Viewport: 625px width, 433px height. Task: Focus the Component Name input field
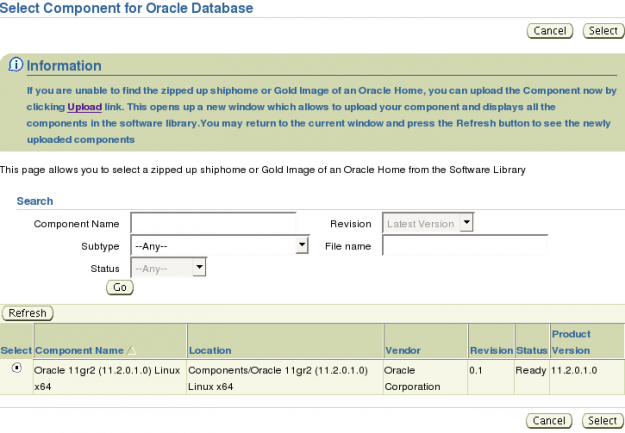[213, 223]
